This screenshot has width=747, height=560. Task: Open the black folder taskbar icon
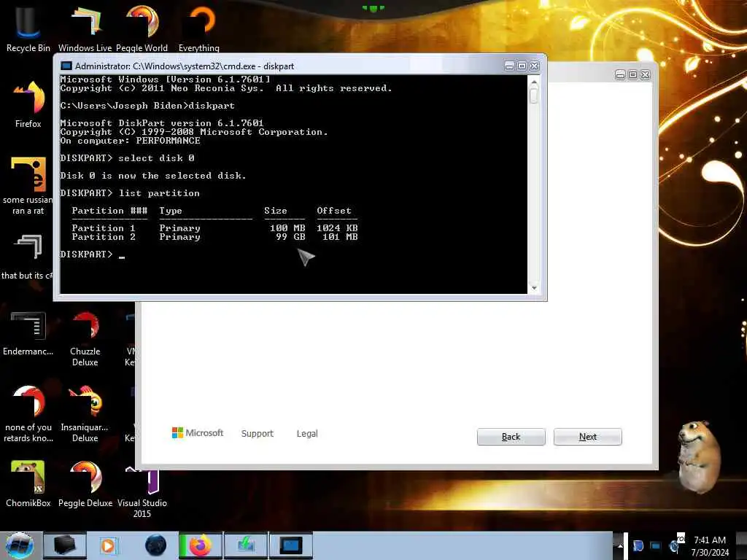pos(65,545)
